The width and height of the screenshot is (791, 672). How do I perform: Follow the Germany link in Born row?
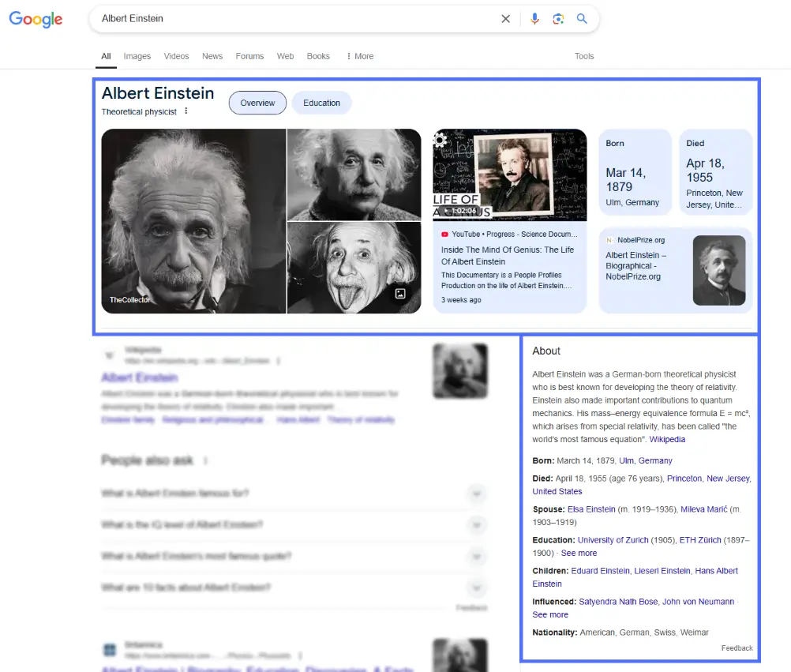[x=655, y=460]
